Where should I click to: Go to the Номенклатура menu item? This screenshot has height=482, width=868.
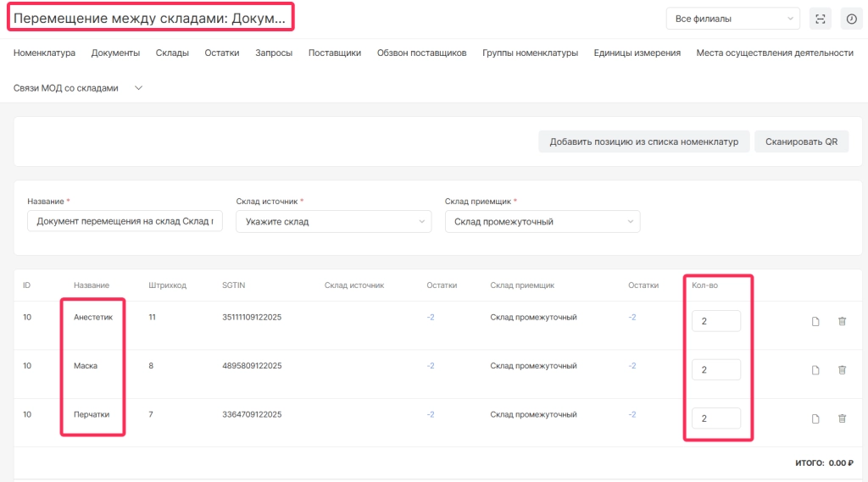point(44,53)
